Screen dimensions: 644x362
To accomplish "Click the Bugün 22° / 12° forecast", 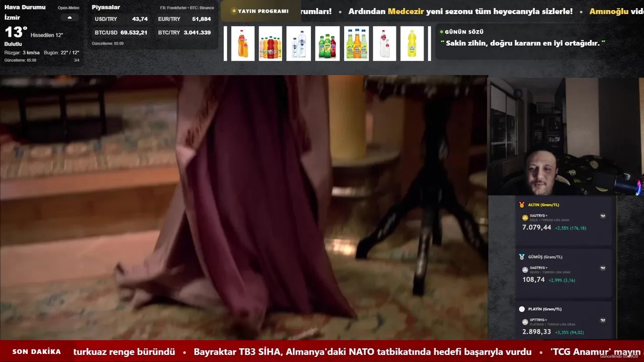I will pos(61,53).
